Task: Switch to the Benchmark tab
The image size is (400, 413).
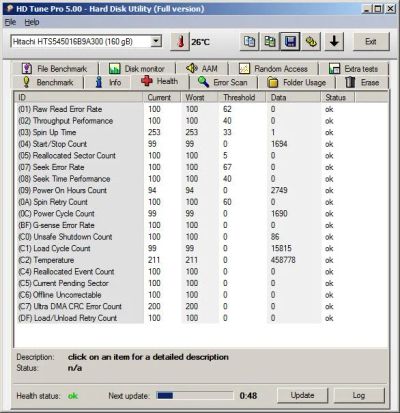Action: [x=48, y=82]
